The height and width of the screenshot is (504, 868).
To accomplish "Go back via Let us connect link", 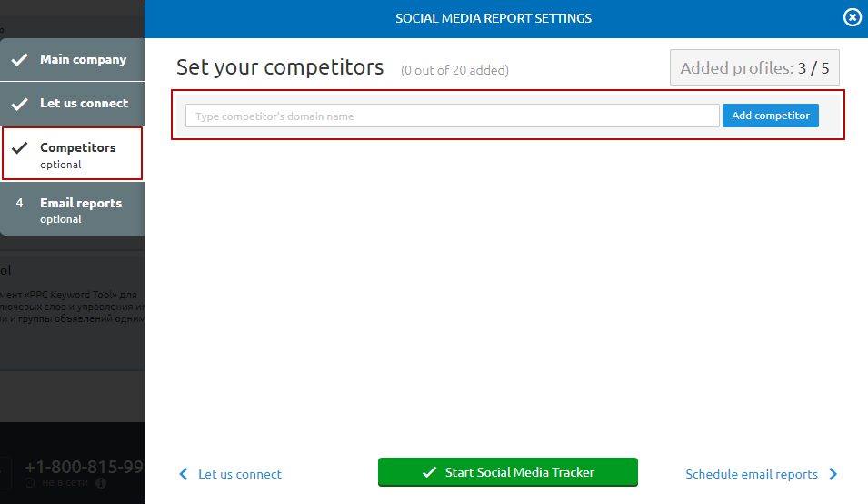I will click(x=240, y=474).
